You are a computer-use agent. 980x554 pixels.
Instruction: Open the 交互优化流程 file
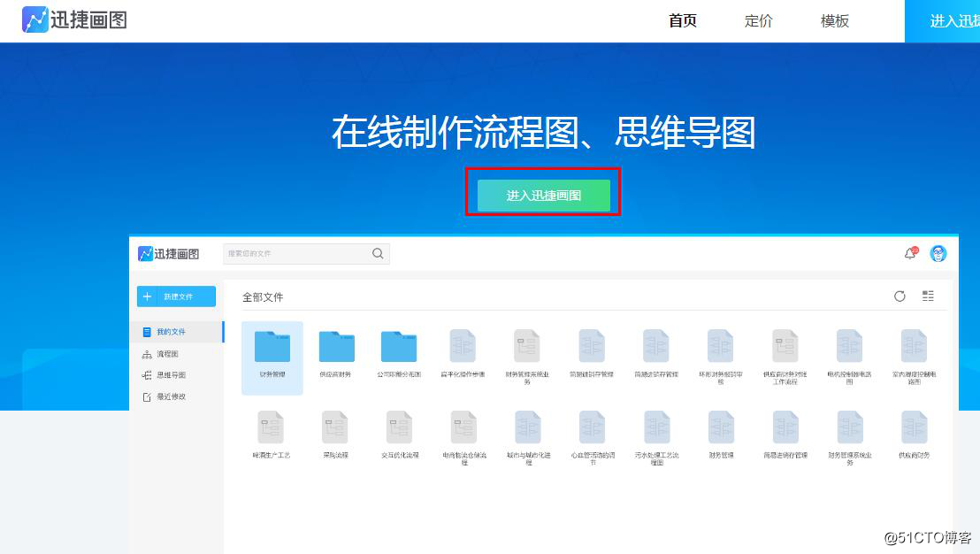click(x=400, y=435)
